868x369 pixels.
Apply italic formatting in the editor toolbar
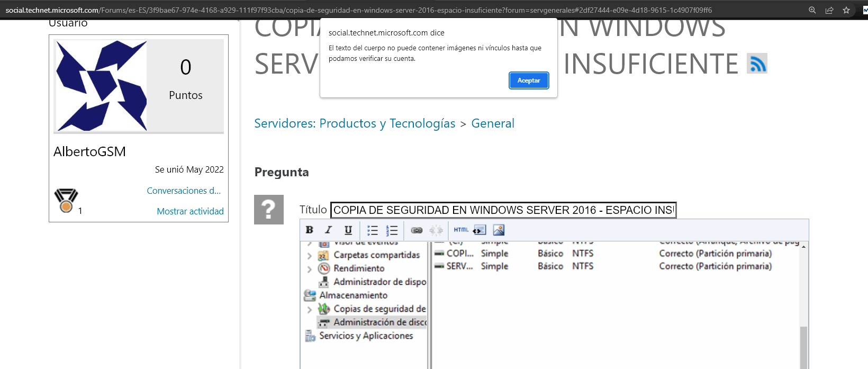pos(329,230)
